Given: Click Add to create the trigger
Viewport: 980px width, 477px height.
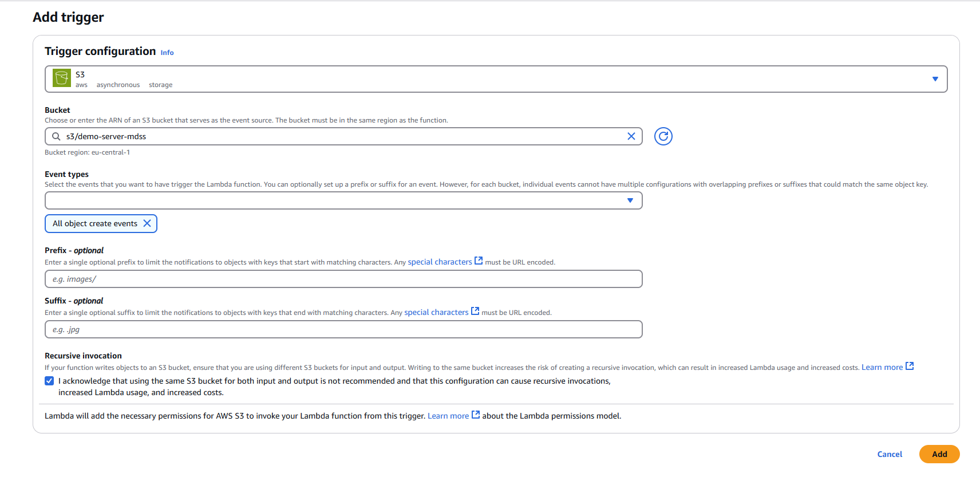Looking at the screenshot, I should pyautogui.click(x=939, y=454).
